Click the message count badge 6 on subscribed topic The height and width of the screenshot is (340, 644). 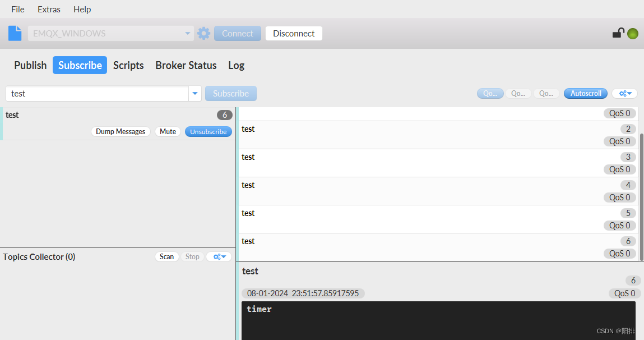pyautogui.click(x=225, y=115)
